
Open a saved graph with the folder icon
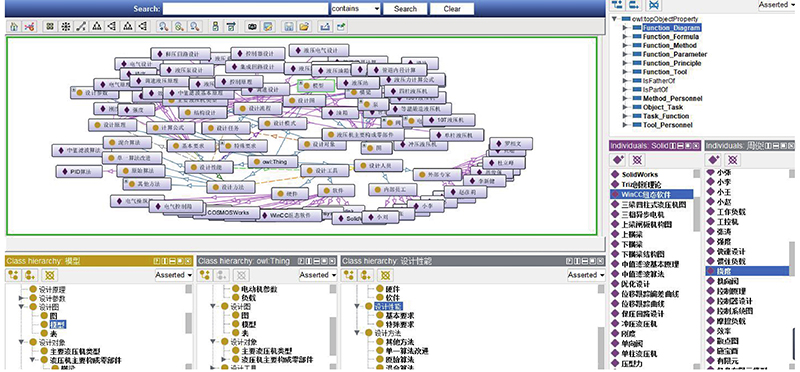[x=304, y=26]
